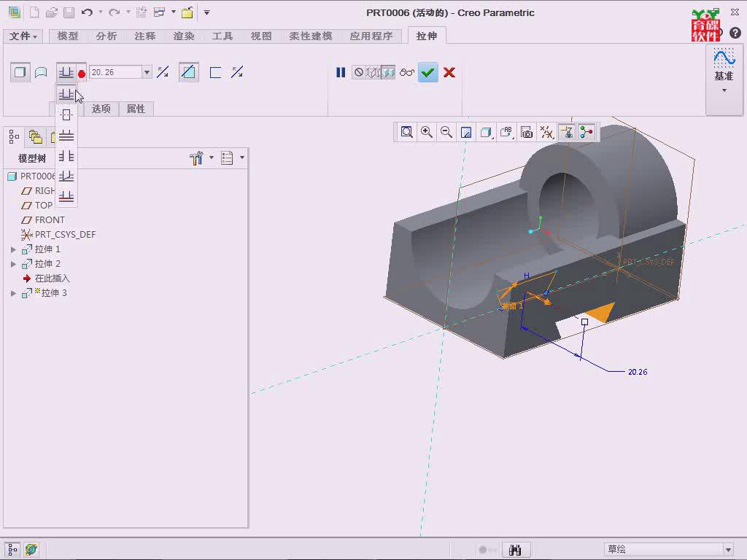
Task: Choose extrude through all option
Action: pyautogui.click(x=66, y=156)
